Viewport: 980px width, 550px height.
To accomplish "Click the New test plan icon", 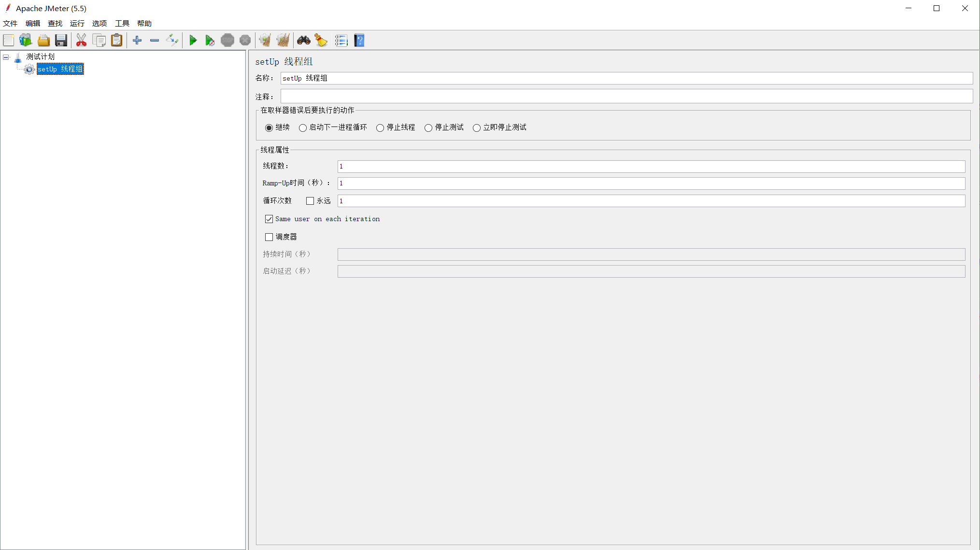I will click(x=9, y=41).
